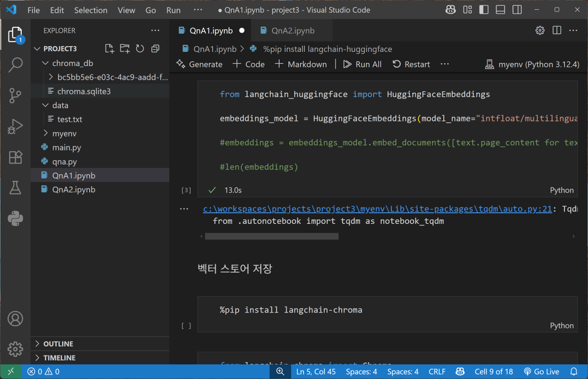Open Customize Layout icon in title bar
Screen dimensions: 588x379
[x=468, y=9]
